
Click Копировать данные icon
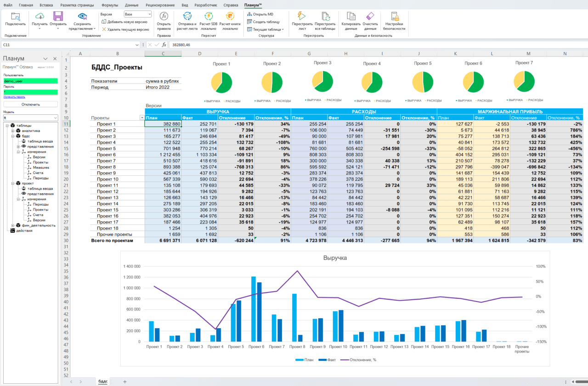tap(351, 17)
